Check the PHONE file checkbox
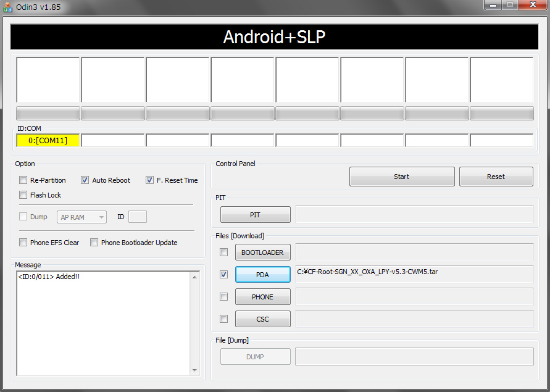Image resolution: width=550 pixels, height=392 pixels. pos(223,297)
